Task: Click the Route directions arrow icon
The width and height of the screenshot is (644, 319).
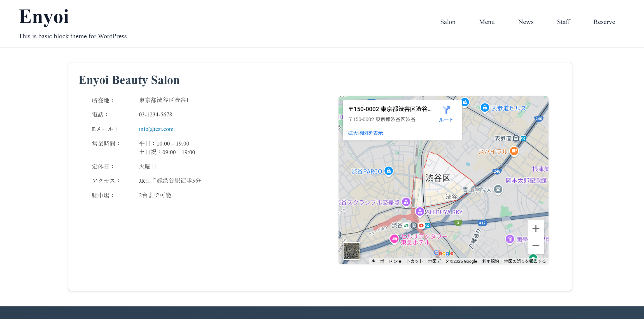Action: pyautogui.click(x=446, y=110)
